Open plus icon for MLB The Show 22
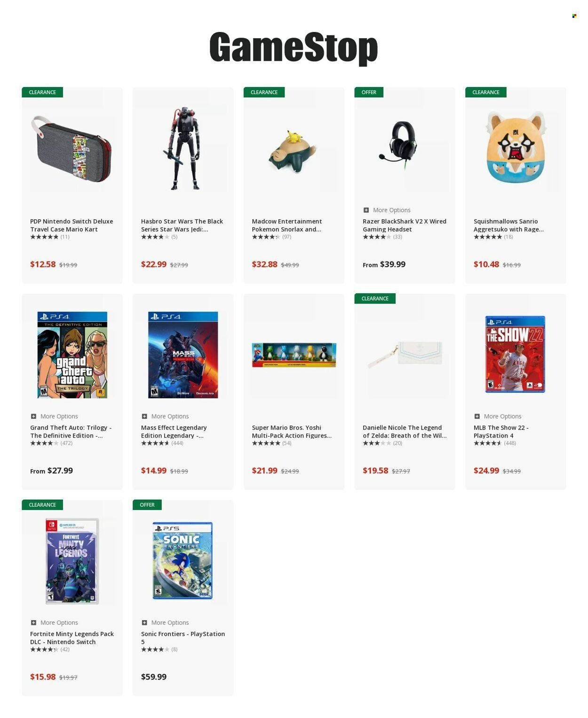This screenshot has width=588, height=718. click(477, 416)
